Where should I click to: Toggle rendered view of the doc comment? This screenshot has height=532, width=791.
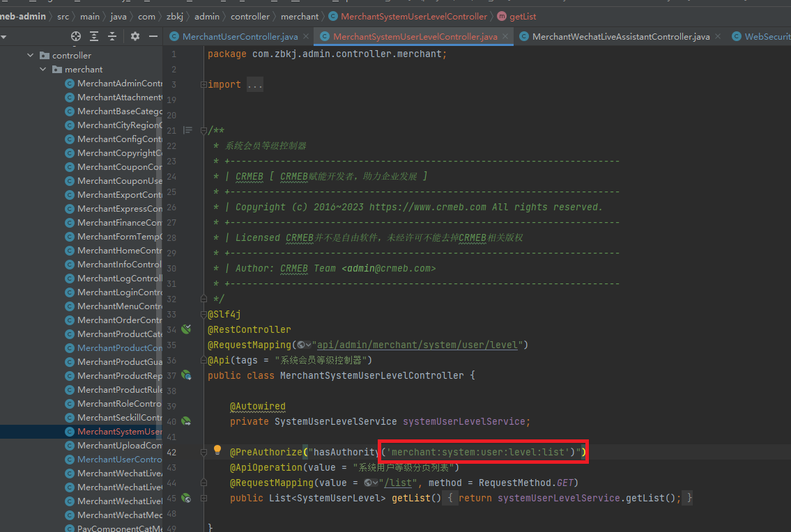187,130
